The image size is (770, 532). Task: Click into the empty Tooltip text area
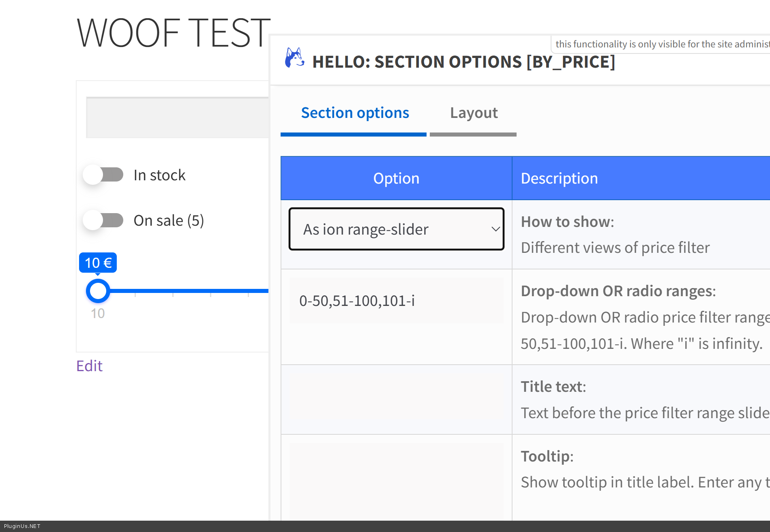(x=396, y=480)
